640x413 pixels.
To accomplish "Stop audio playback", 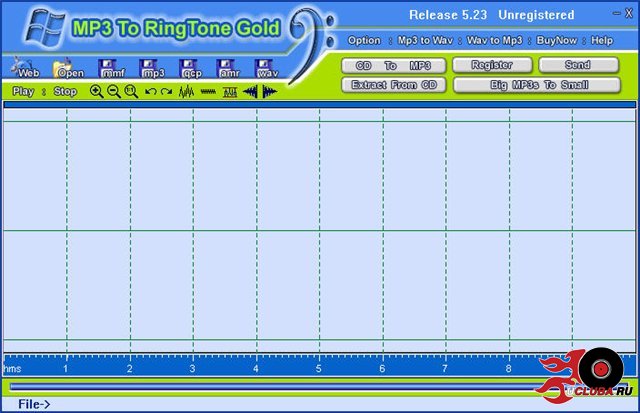I will tap(65, 91).
